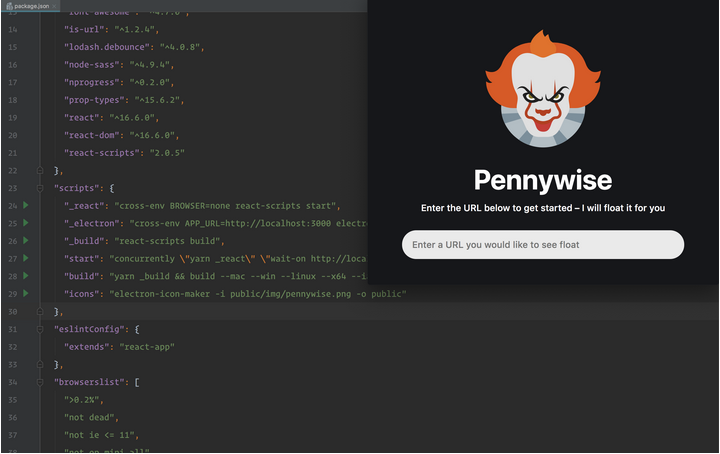Screen dimensions: 720x454
Task: Click the package.json file icon in tab
Action: pos(9,6)
